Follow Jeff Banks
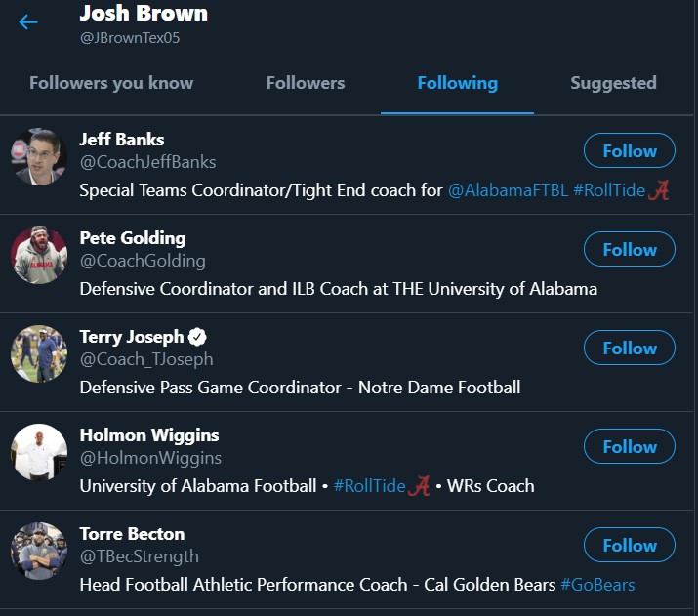The image size is (698, 616). pos(630,151)
